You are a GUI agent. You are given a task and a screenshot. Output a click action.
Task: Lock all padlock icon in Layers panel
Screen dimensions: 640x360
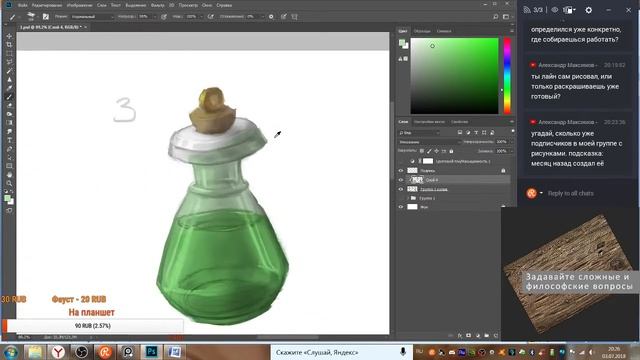pyautogui.click(x=451, y=151)
